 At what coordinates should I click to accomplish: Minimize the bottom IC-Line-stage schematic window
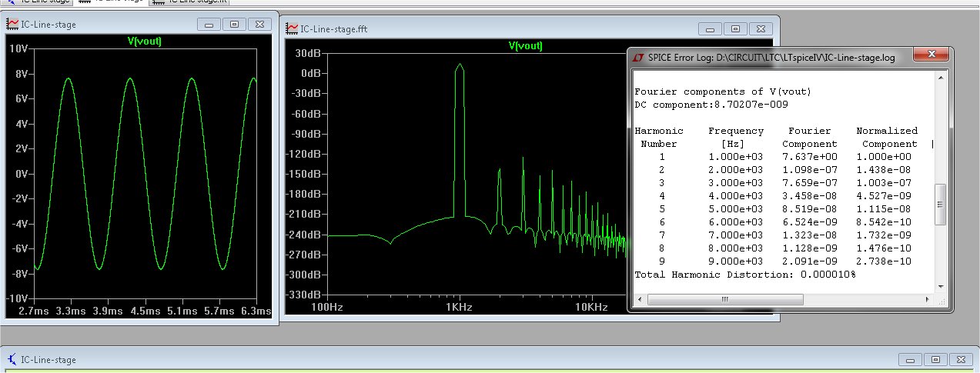[x=910, y=359]
